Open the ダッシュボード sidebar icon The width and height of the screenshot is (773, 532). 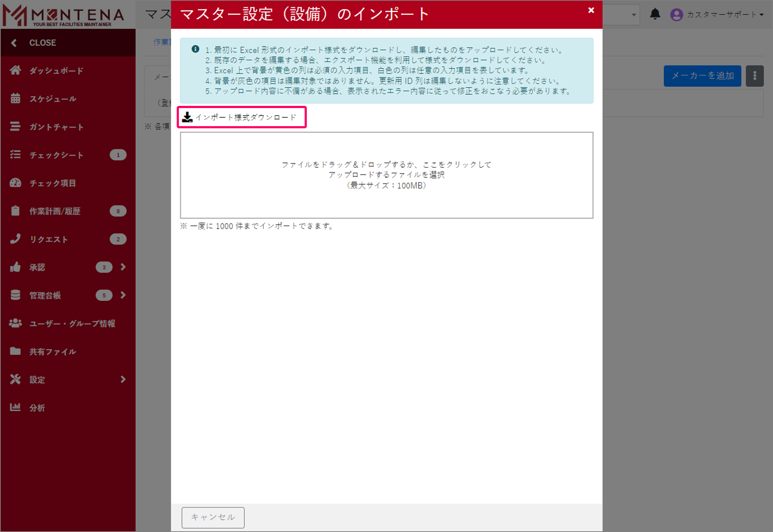click(15, 70)
